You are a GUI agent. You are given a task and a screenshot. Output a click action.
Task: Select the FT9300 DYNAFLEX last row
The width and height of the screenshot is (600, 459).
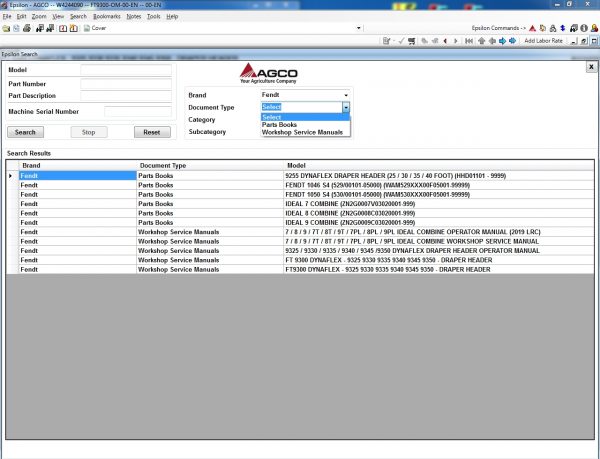pos(300,269)
